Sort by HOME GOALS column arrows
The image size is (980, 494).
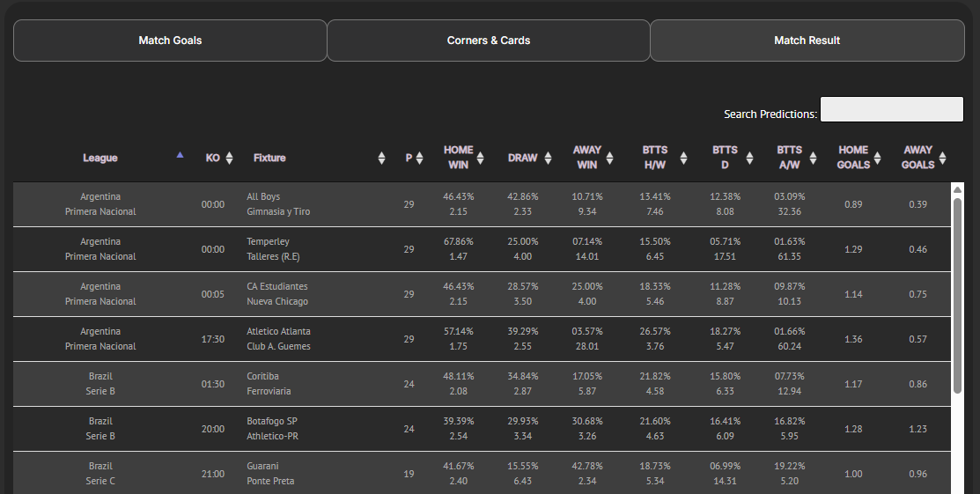pyautogui.click(x=877, y=159)
